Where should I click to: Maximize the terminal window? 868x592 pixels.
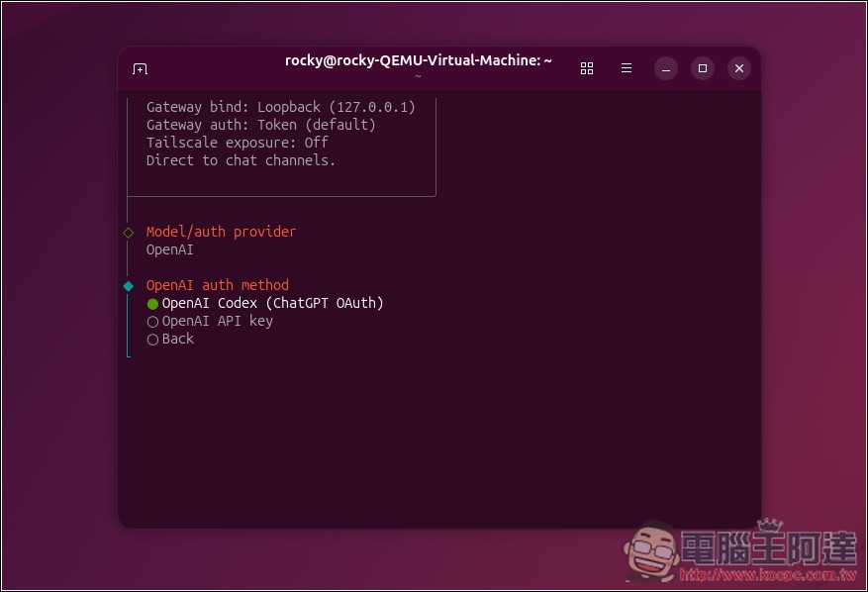pyautogui.click(x=703, y=68)
